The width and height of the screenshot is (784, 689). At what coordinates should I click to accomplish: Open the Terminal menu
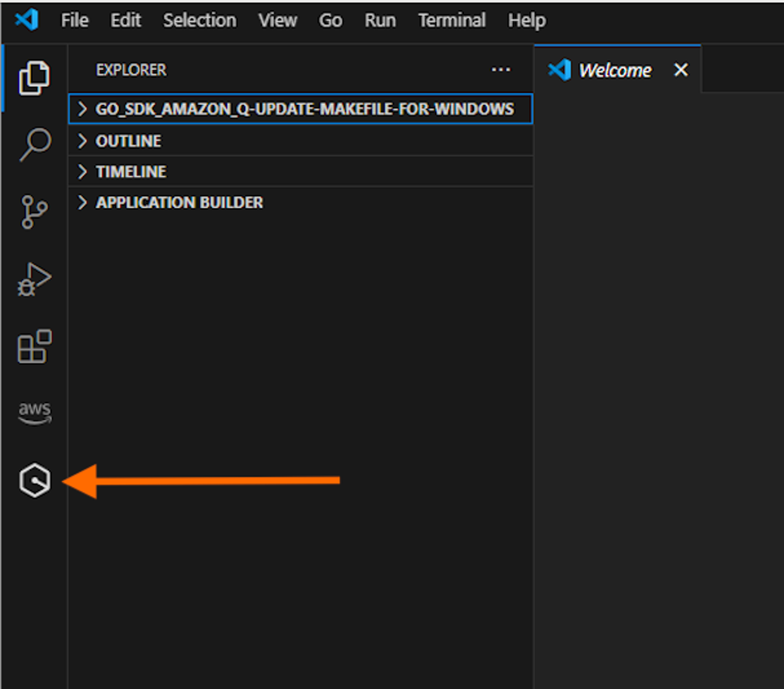pyautogui.click(x=451, y=20)
